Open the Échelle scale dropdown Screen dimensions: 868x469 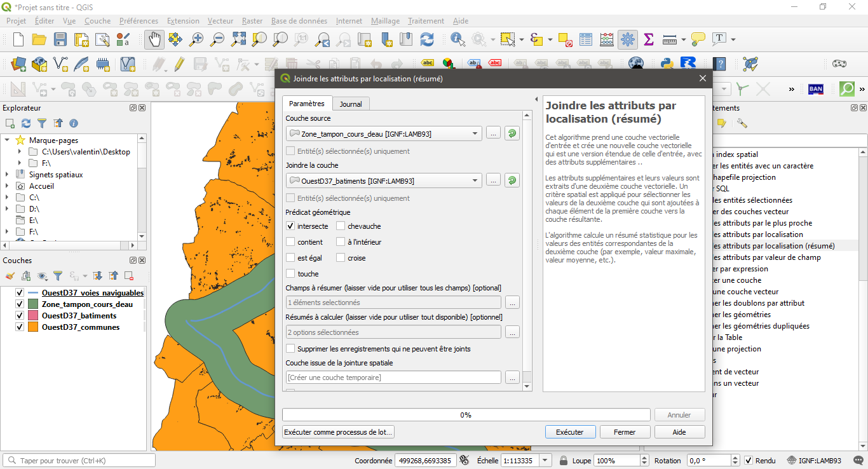pos(545,461)
